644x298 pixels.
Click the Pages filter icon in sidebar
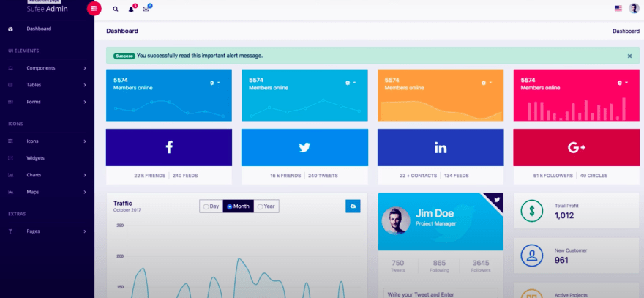coord(11,231)
